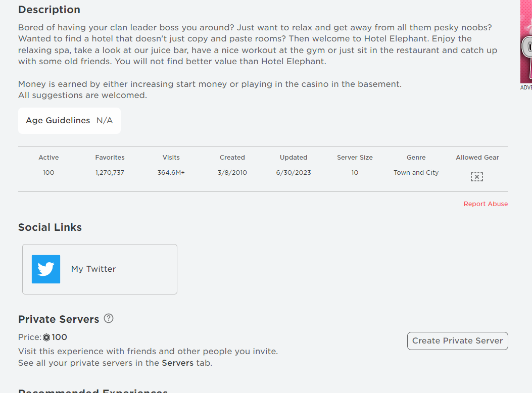Click the Social Links heading
The height and width of the screenshot is (393, 532).
(50, 227)
